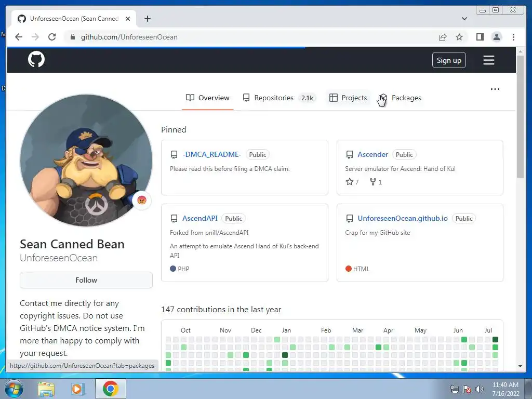
Task: Go back to the previous page
Action: (19, 37)
